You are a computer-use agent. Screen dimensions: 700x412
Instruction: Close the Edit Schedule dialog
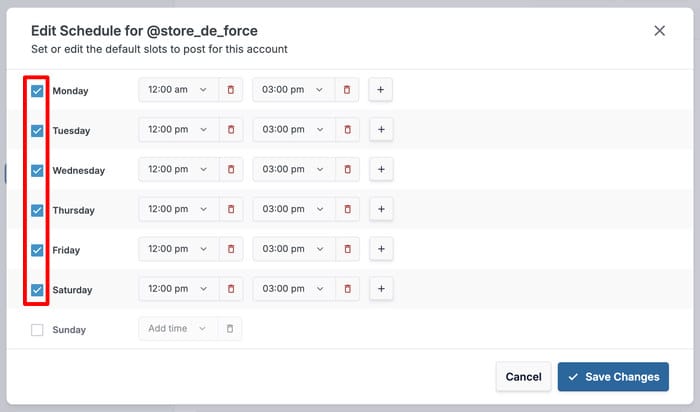pos(659,31)
